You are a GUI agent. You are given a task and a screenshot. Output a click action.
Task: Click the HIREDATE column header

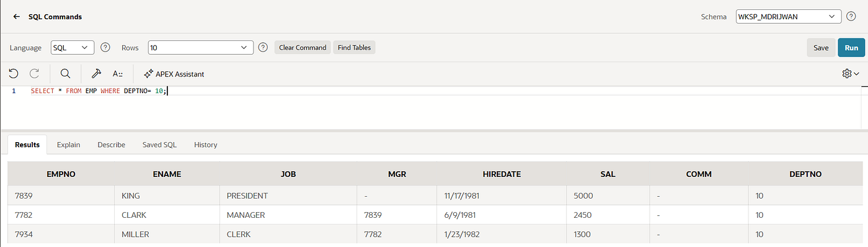[502, 174]
